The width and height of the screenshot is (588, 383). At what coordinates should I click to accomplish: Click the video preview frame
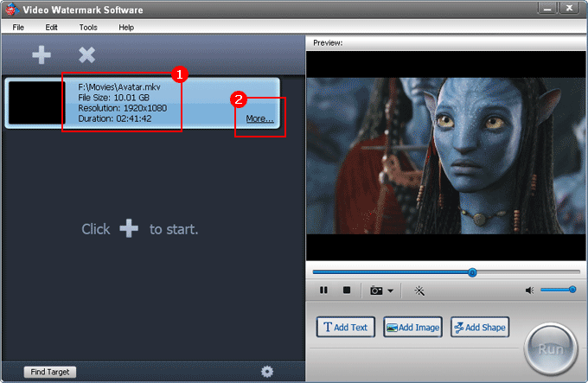[x=446, y=156]
